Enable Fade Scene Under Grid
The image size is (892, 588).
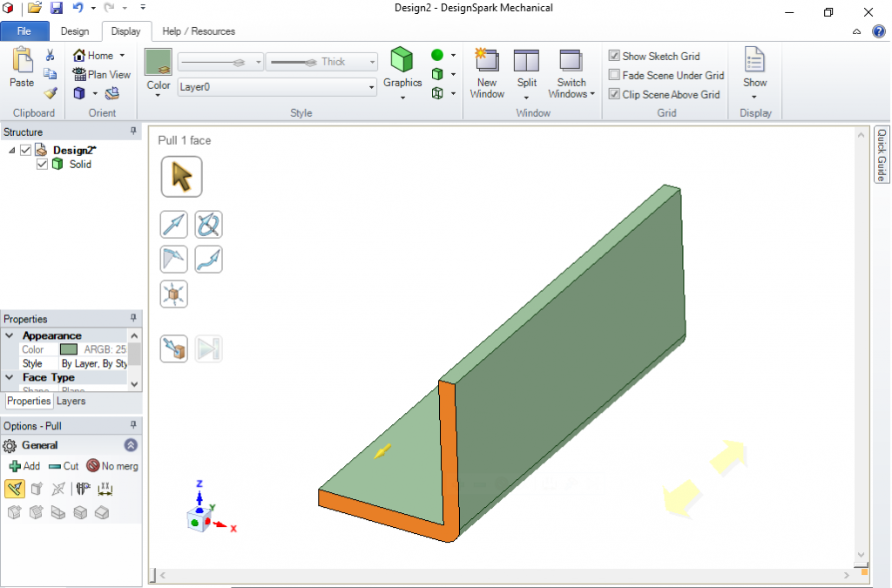click(x=613, y=75)
